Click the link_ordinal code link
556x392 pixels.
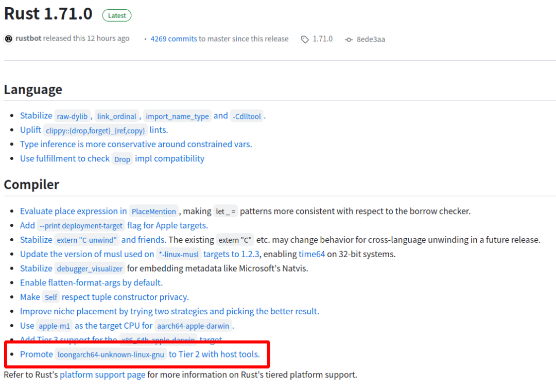117,116
